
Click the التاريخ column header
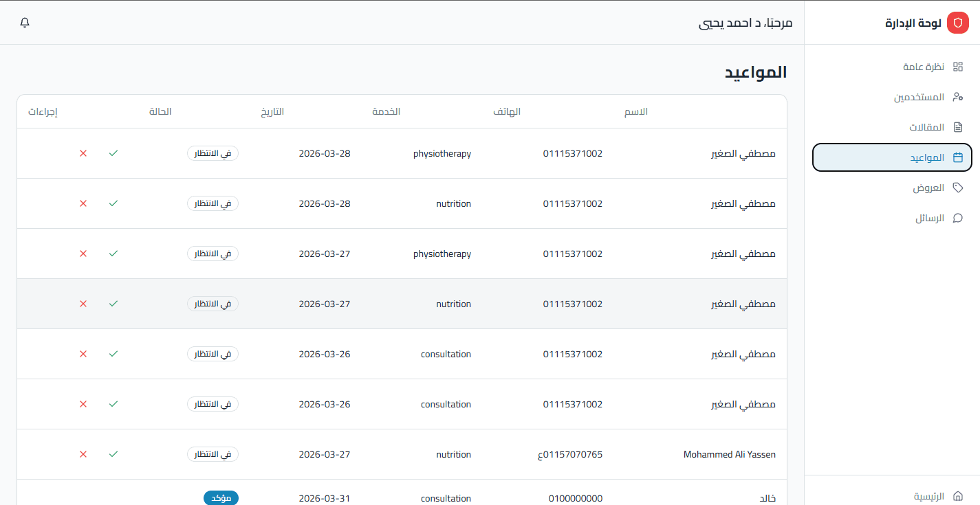[x=272, y=111]
